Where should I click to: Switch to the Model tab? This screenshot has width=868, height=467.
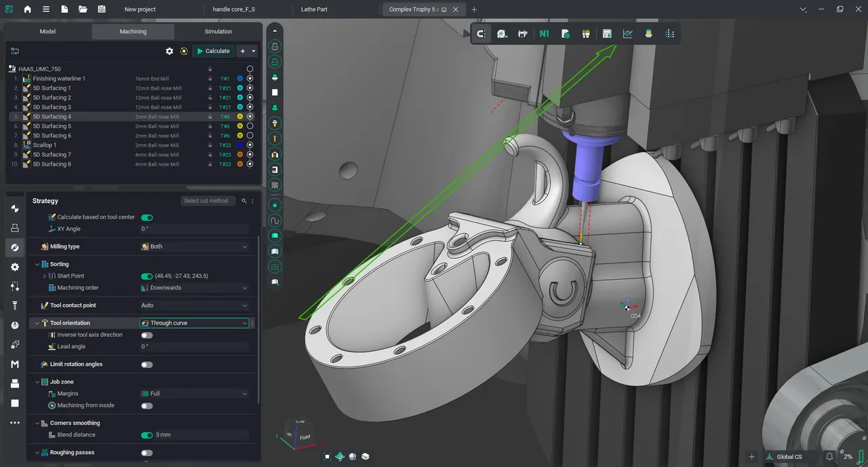47,31
